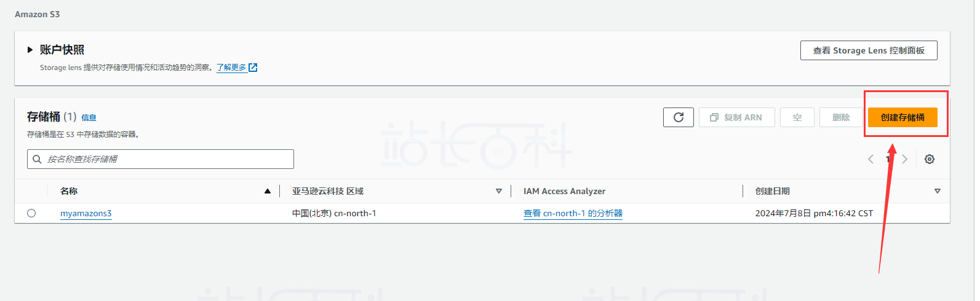Select the myamazons3 radio button
The width and height of the screenshot is (980, 301).
tap(31, 213)
